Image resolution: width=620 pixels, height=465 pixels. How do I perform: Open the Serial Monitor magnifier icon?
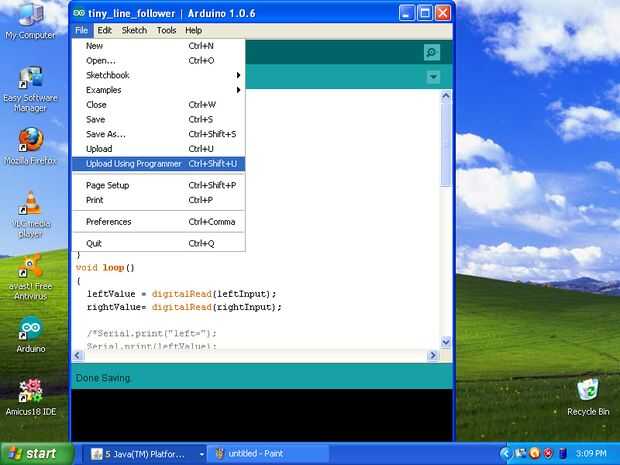(x=431, y=52)
